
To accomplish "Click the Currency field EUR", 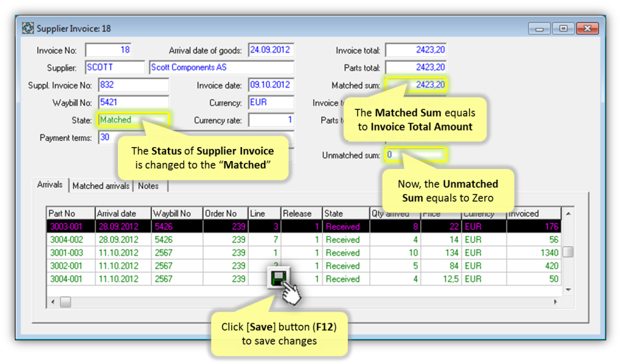I will coord(271,102).
